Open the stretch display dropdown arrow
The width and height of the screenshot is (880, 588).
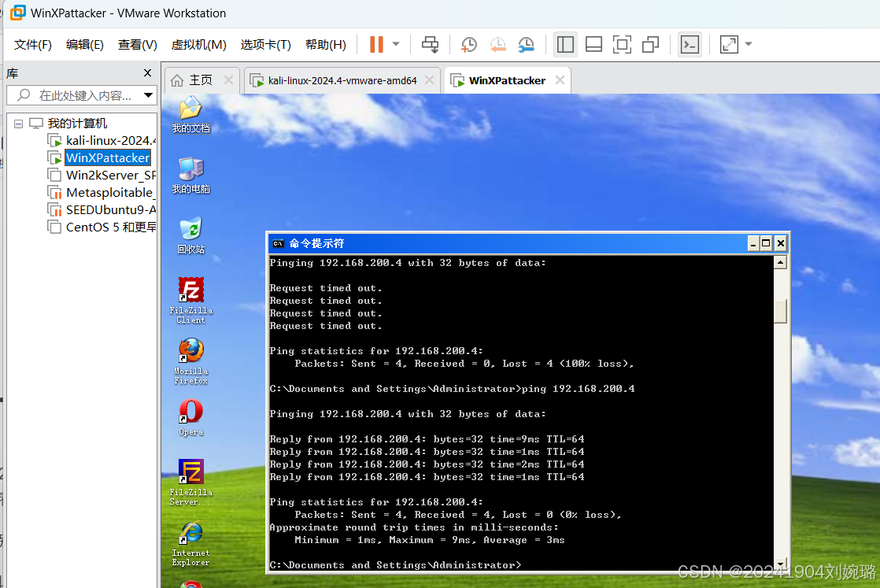pos(748,44)
